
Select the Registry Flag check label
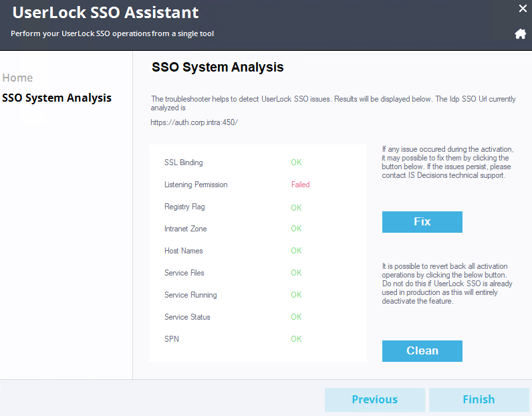tap(184, 207)
